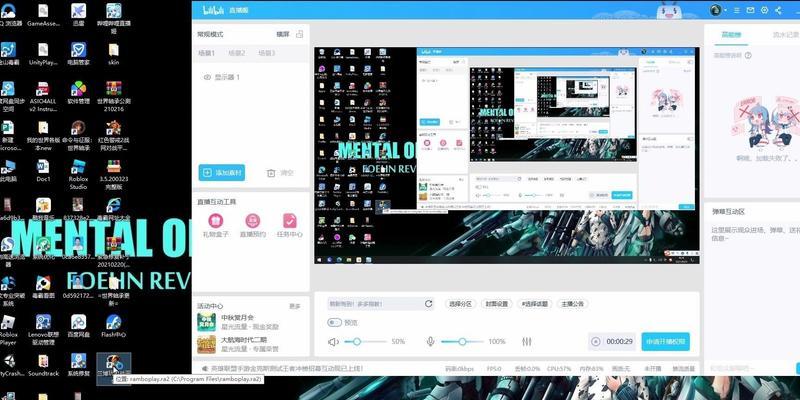800x400 pixels.
Task: Open the 迅雷 desktop shortcut
Action: (x=78, y=14)
